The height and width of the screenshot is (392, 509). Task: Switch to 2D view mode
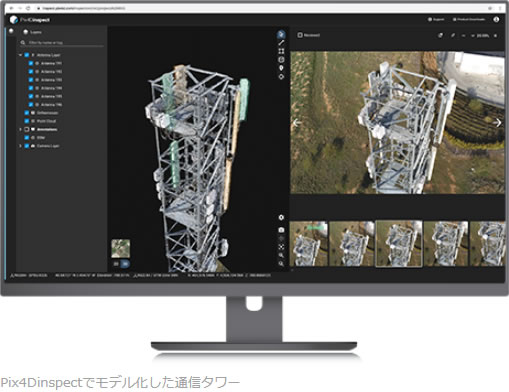(x=116, y=264)
